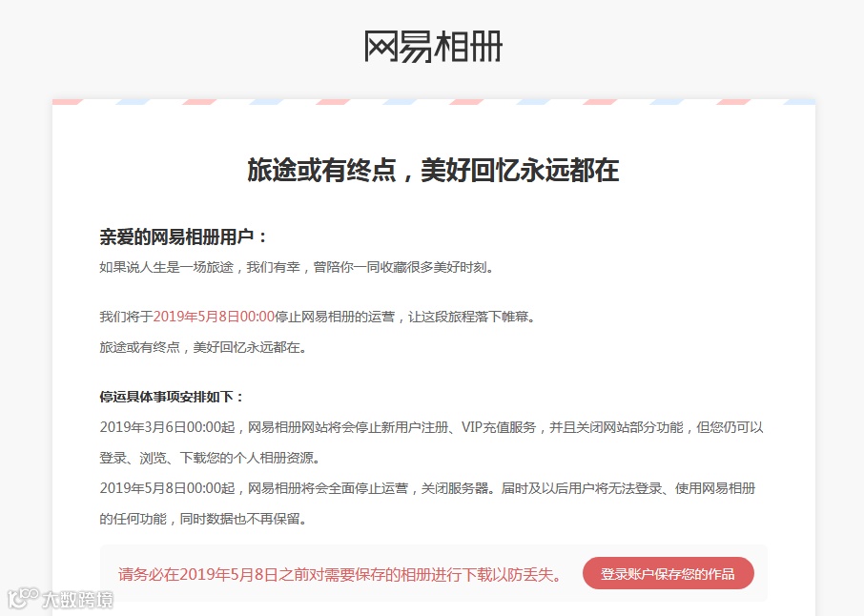Click the 网易相册 logo at top
The height and width of the screenshot is (616, 864).
pyautogui.click(x=433, y=47)
